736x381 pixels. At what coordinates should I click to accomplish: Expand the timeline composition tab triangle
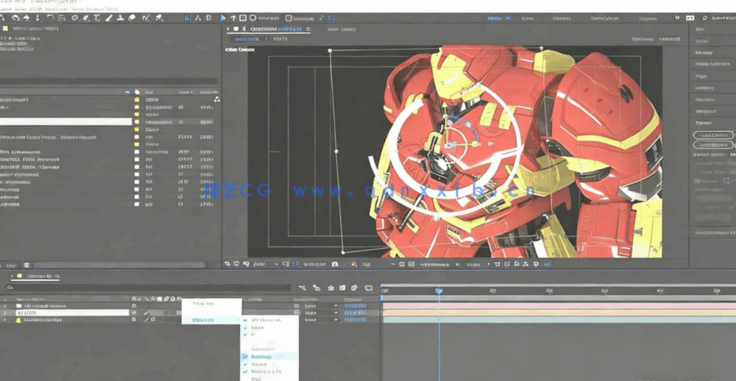[x=11, y=276]
